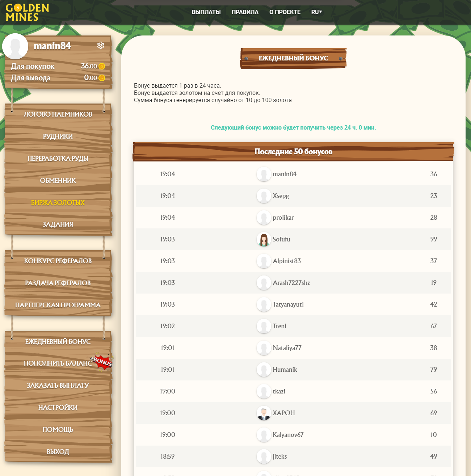Open НАСТРОЙКИ in the sidebar

(x=58, y=408)
